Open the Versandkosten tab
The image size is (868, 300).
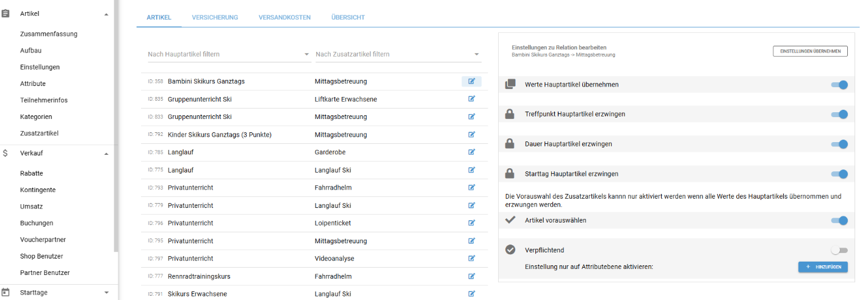click(x=284, y=18)
